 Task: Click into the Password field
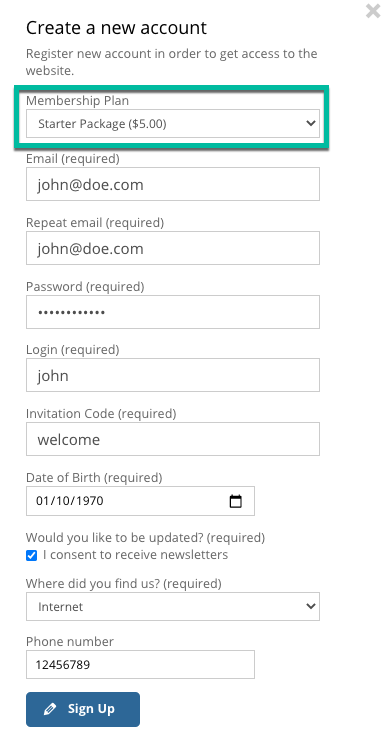tap(173, 312)
